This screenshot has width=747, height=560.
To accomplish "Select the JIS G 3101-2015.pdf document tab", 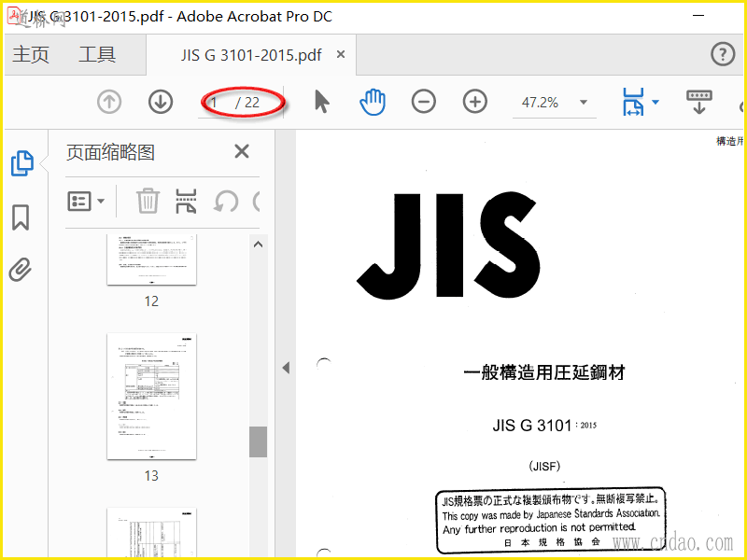I will 251,55.
